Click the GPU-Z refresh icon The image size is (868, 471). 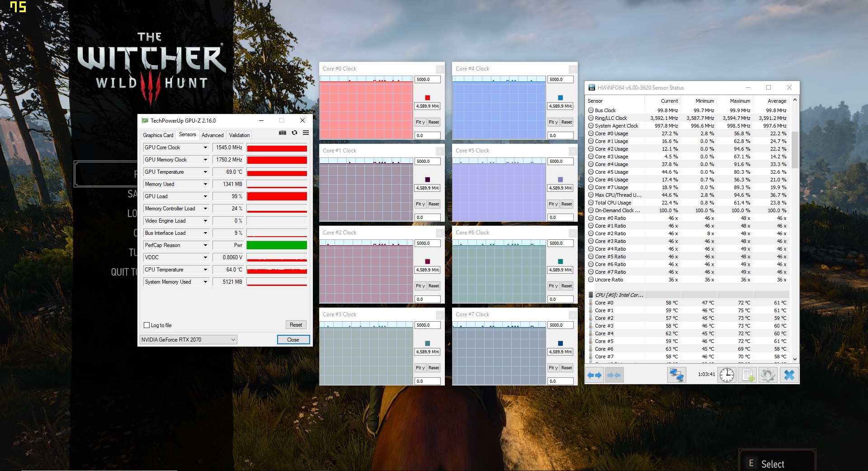(294, 133)
